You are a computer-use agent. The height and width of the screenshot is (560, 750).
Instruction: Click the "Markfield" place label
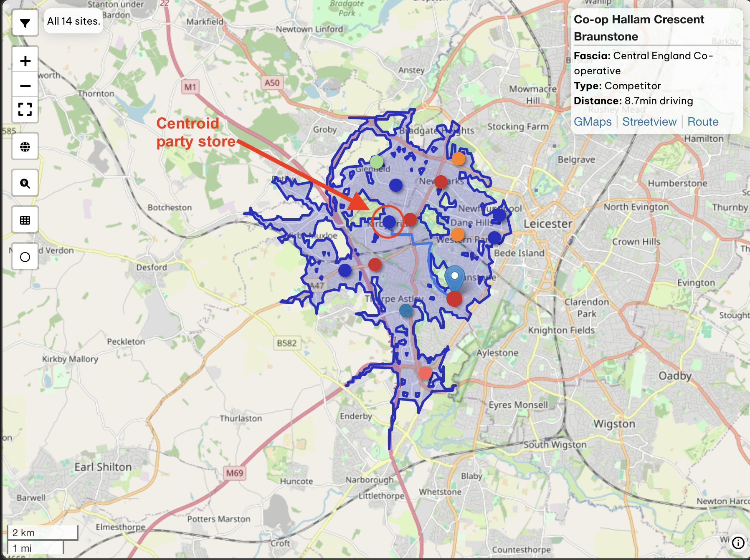[x=205, y=22]
